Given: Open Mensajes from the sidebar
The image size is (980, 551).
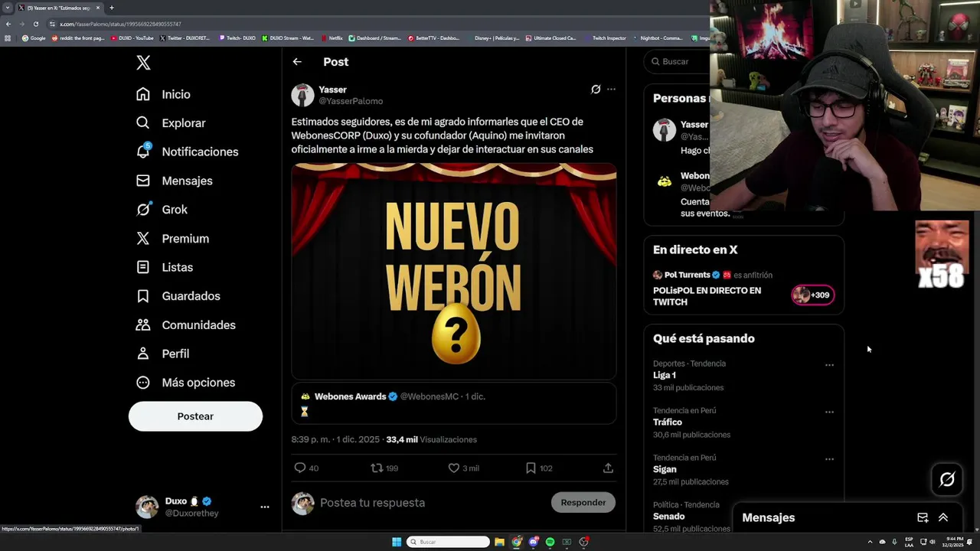Looking at the screenshot, I should click(174, 181).
